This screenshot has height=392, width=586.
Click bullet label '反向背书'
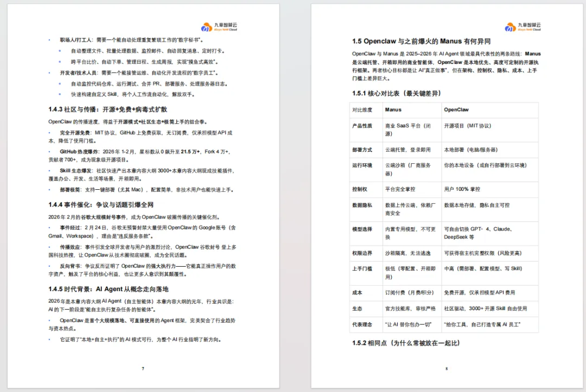coord(70,266)
